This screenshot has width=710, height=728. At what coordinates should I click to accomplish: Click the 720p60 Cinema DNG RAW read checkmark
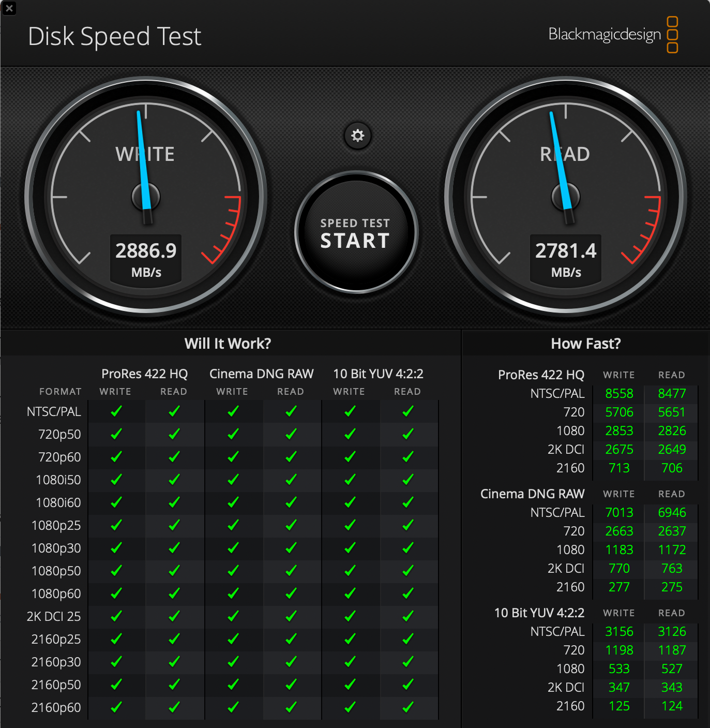click(x=291, y=457)
